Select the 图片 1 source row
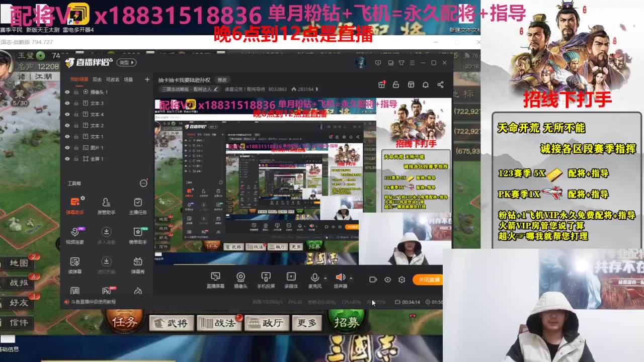The image size is (644, 362). (x=107, y=147)
